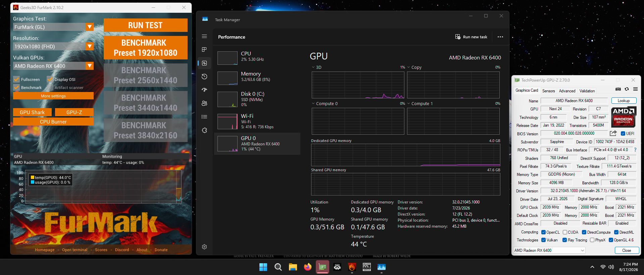Open Graphics Test dropdown showing FurMark (GL)

53,27
